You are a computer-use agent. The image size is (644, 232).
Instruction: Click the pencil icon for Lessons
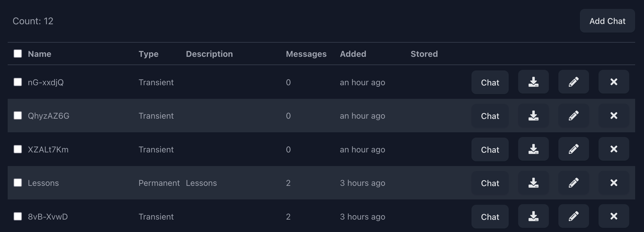click(x=573, y=183)
